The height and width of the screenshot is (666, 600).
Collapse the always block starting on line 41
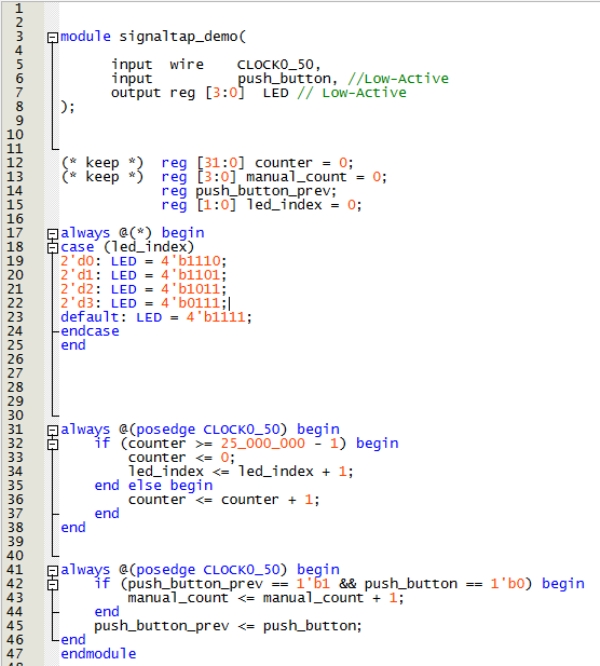pos(52,569)
